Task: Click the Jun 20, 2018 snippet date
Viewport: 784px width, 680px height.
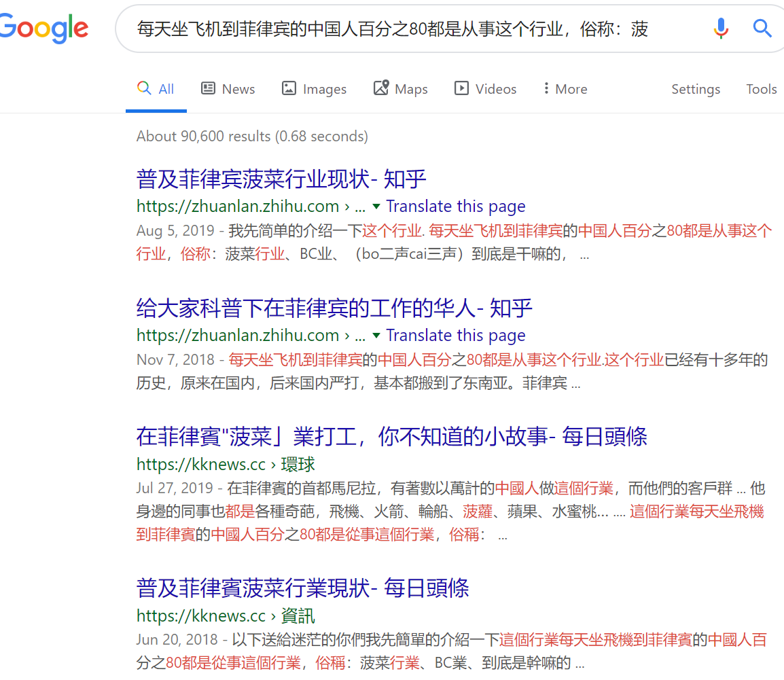Action: 177,639
